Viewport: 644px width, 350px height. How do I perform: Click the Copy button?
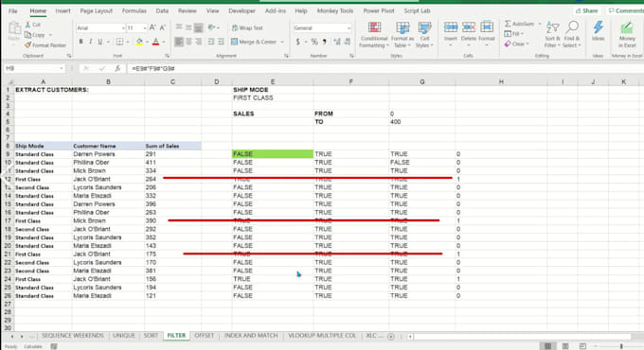(x=35, y=35)
